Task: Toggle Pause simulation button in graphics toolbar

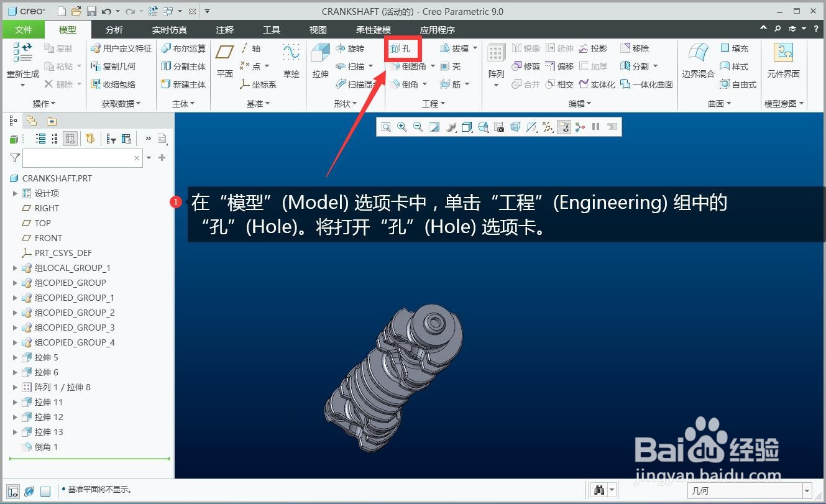Action: tap(596, 127)
